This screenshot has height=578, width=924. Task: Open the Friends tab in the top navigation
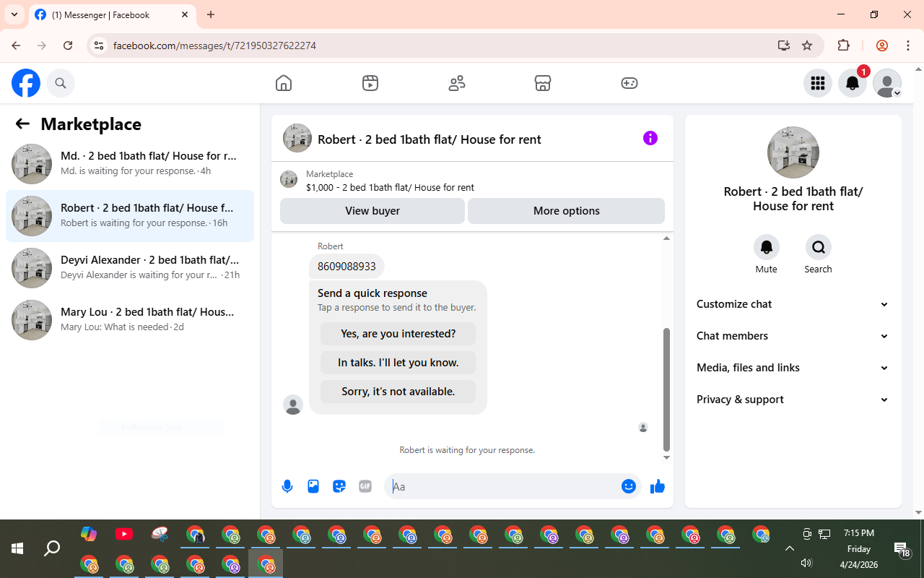(x=457, y=83)
